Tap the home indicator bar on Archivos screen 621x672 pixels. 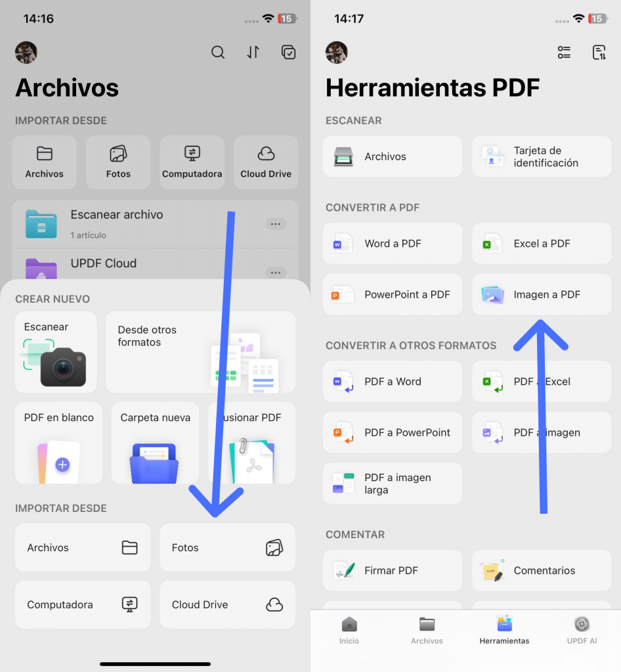(x=155, y=664)
